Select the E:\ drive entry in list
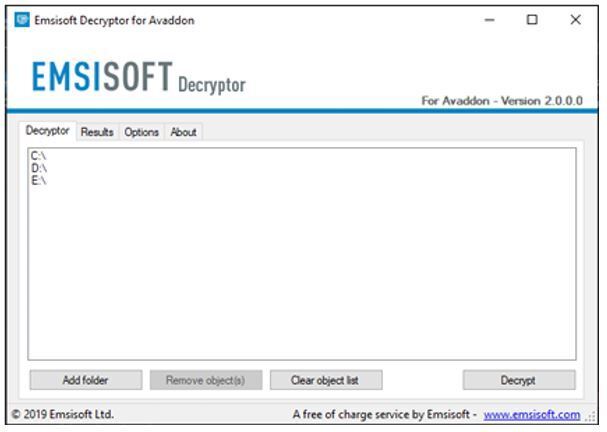Screen dimensions: 607x432 point(39,180)
